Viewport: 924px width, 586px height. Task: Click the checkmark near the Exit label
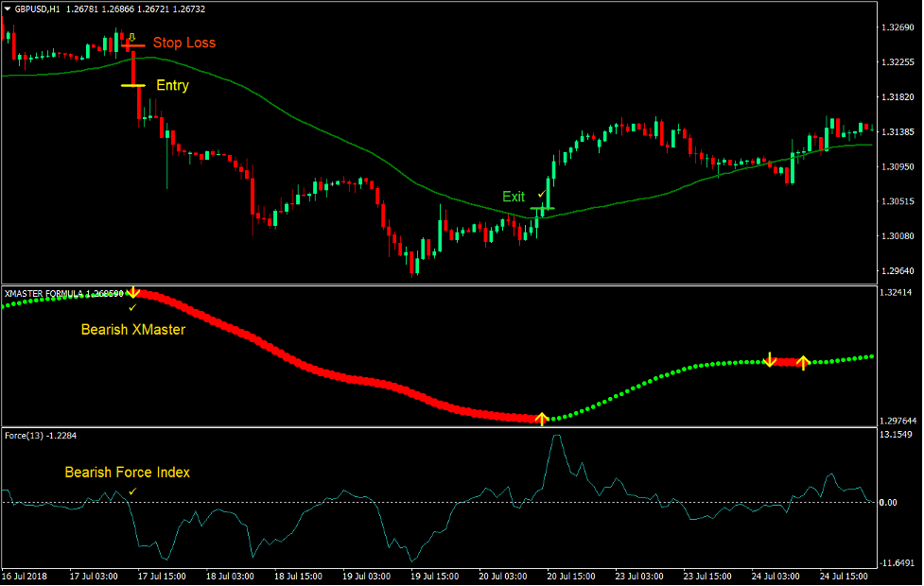541,194
